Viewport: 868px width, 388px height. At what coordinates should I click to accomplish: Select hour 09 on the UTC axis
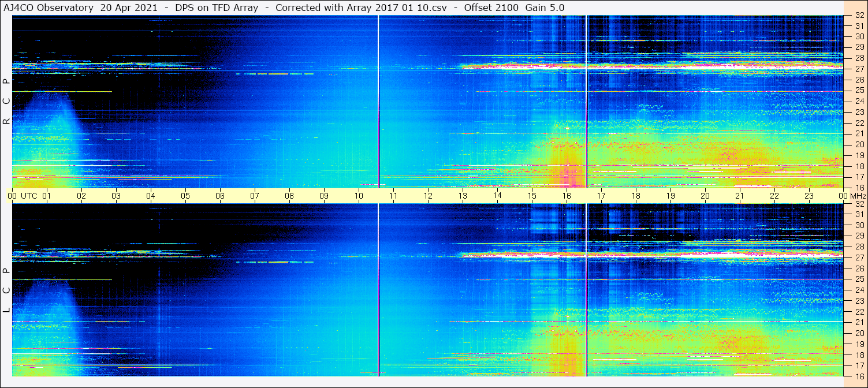324,196
